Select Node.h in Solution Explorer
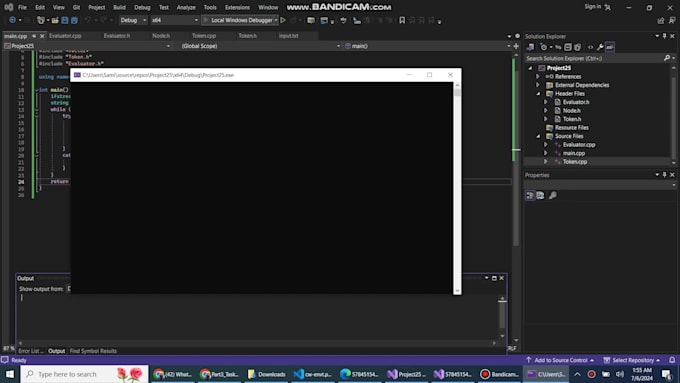This screenshot has width=680, height=383. pos(572,111)
